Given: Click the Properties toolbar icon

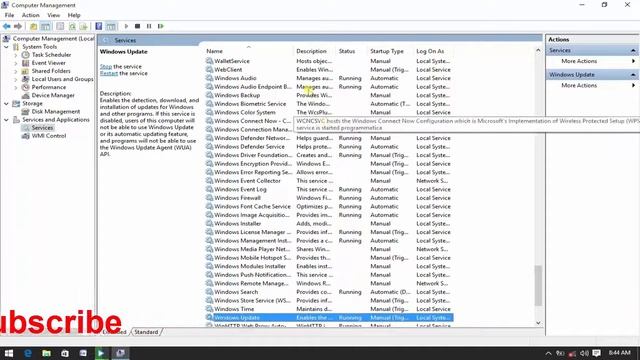Looking at the screenshot, I should [60, 26].
